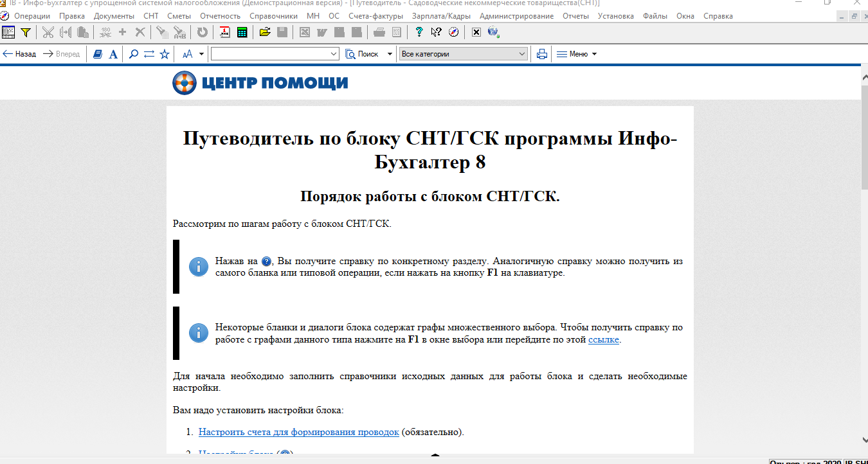The height and width of the screenshot is (464, 868).
Task: Follow the ссылке link about multiple selection
Action: click(x=604, y=340)
